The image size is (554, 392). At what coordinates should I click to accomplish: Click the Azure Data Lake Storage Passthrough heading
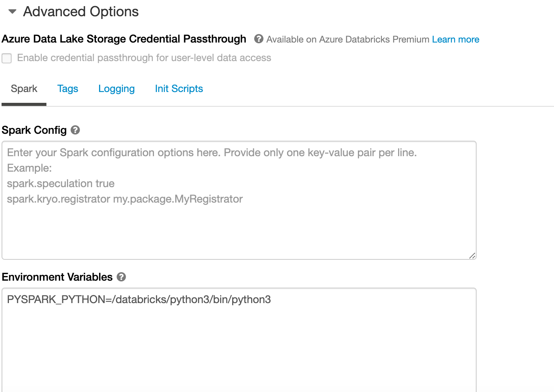click(124, 39)
